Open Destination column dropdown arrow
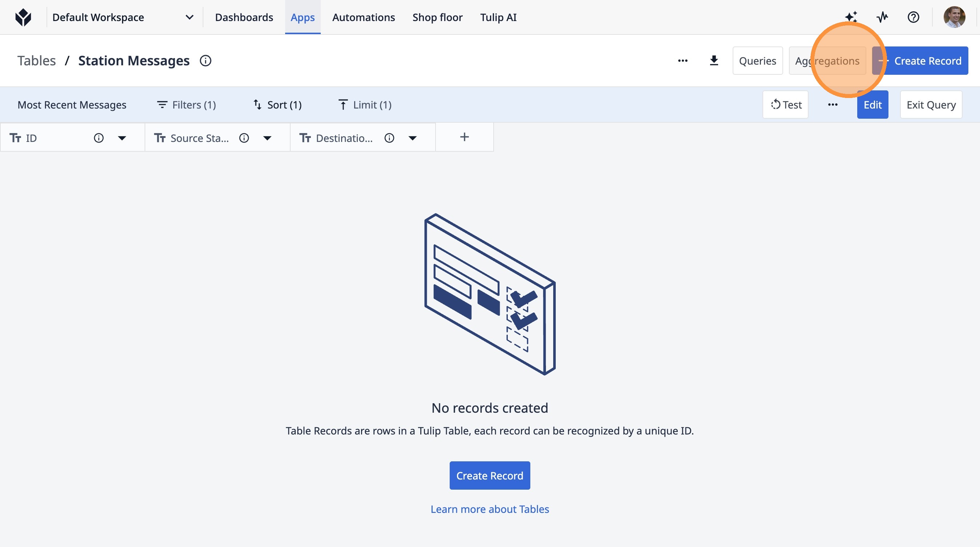 point(412,138)
